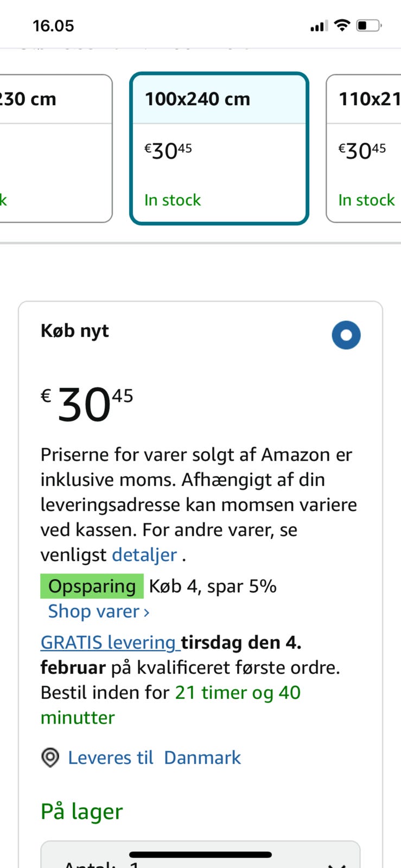Tap the large €30.45 price
This screenshot has height=868, width=401.
[x=87, y=404]
